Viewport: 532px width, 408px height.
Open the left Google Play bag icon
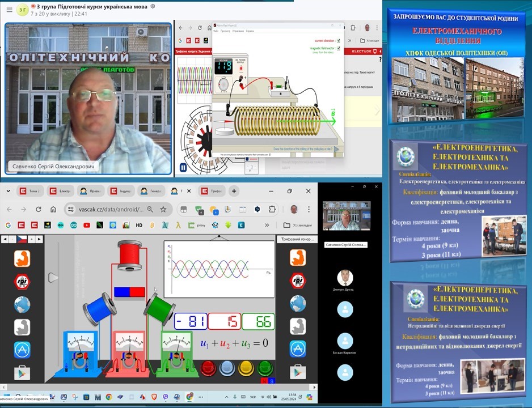[22, 372]
